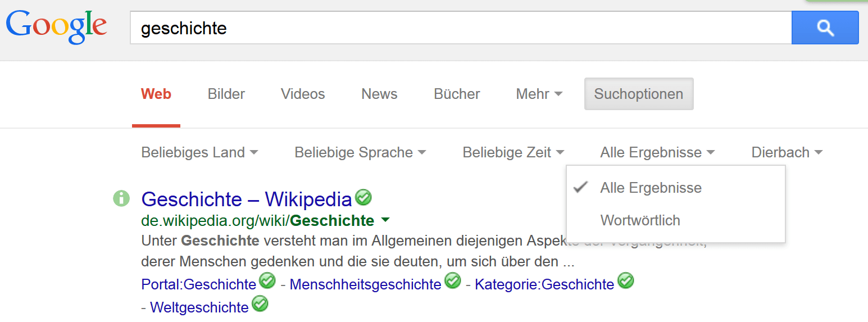
Task: Open the Beliebige Zeit dropdown
Action: pyautogui.click(x=513, y=152)
